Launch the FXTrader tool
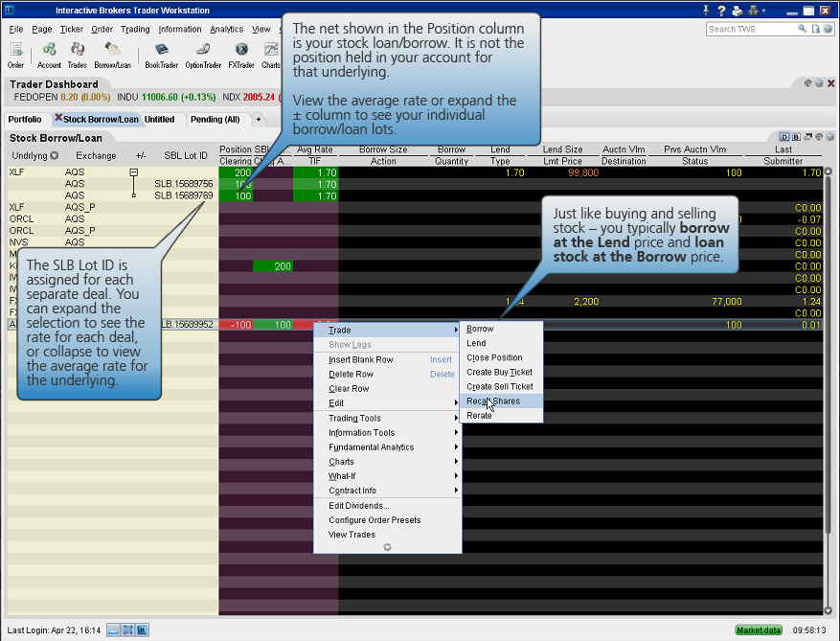Screen dimensions: 840x641 pyautogui.click(x=241, y=56)
